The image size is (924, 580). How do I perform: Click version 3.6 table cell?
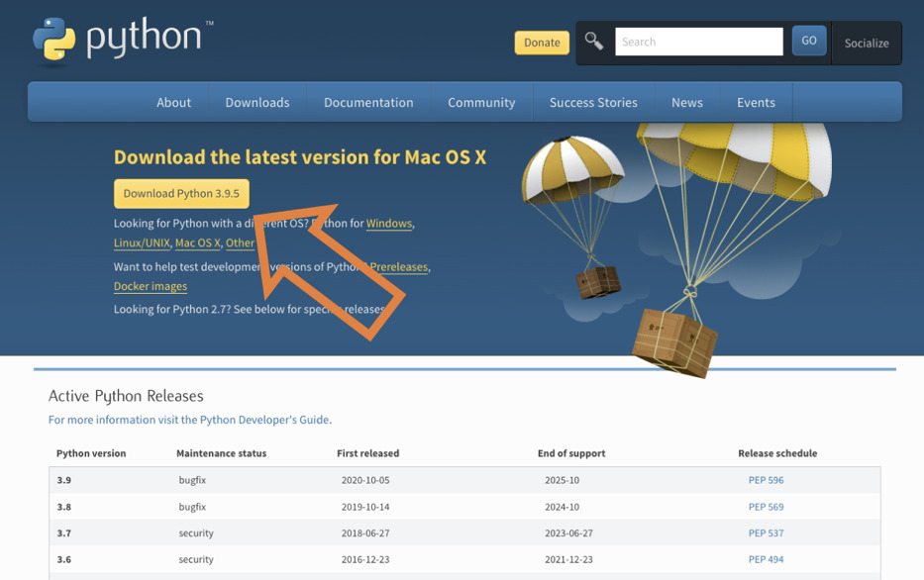pyautogui.click(x=63, y=559)
